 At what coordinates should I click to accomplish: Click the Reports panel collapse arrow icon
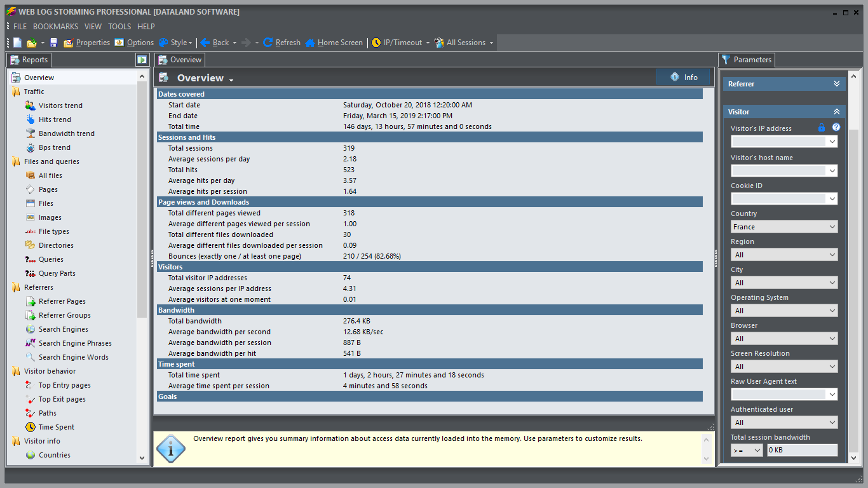(x=142, y=60)
